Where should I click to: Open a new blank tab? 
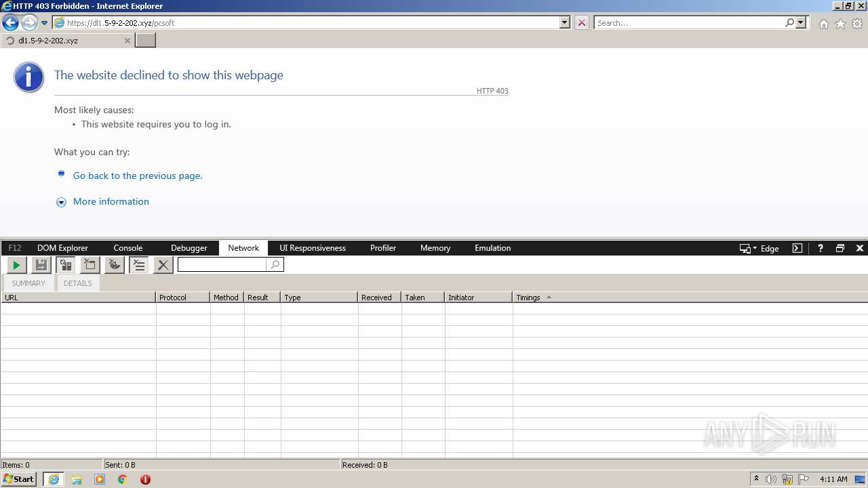pyautogui.click(x=146, y=40)
